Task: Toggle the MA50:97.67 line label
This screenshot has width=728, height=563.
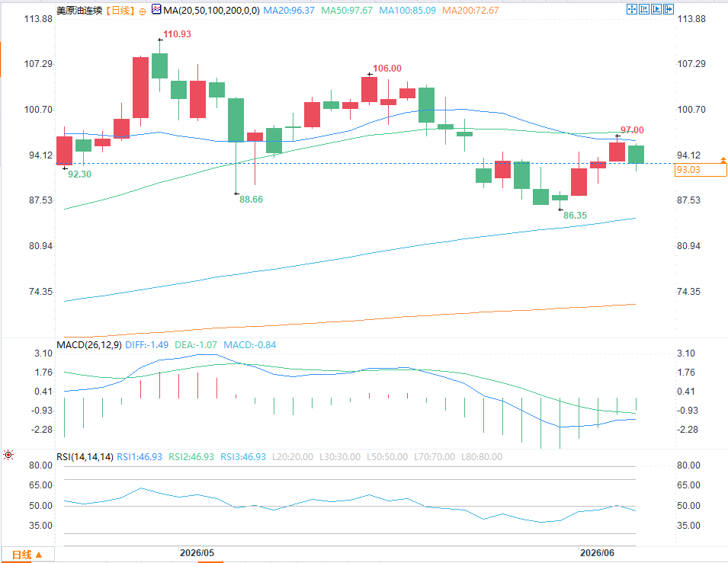Action: 347,10
